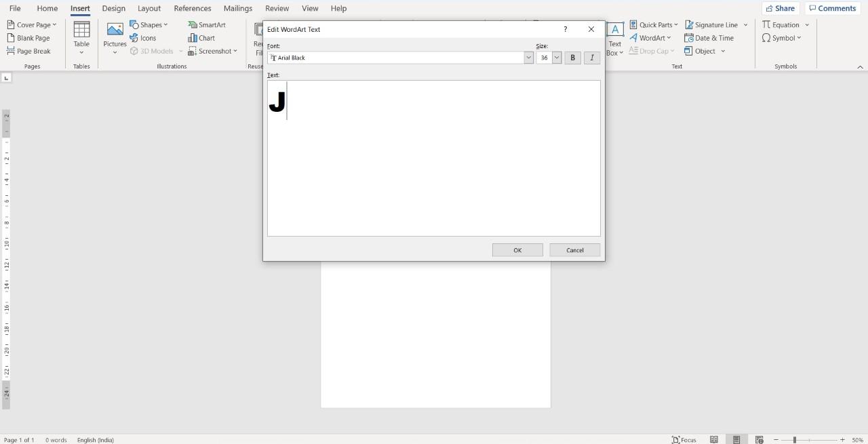The width and height of the screenshot is (868, 444).
Task: Open the dialog Help question mark
Action: 566,29
